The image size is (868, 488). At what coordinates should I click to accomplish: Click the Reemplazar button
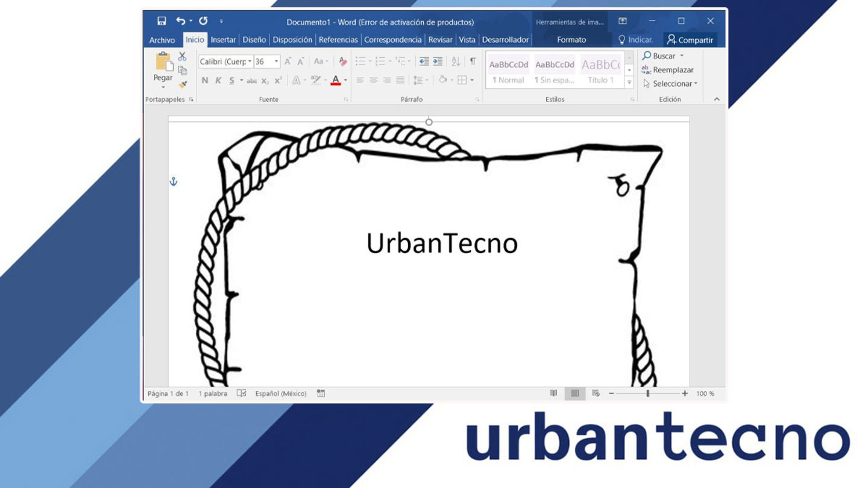pos(667,70)
